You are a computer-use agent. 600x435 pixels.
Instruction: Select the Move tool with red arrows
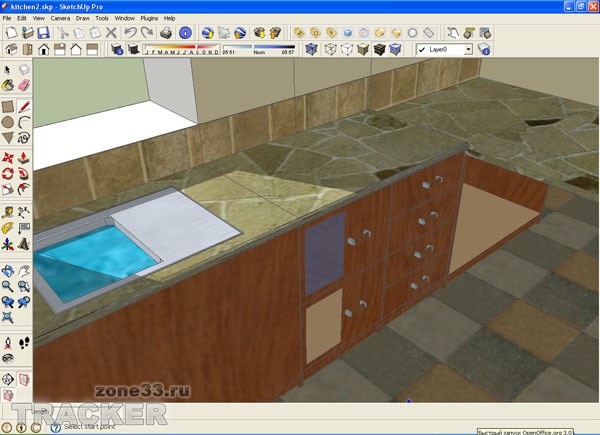point(8,158)
